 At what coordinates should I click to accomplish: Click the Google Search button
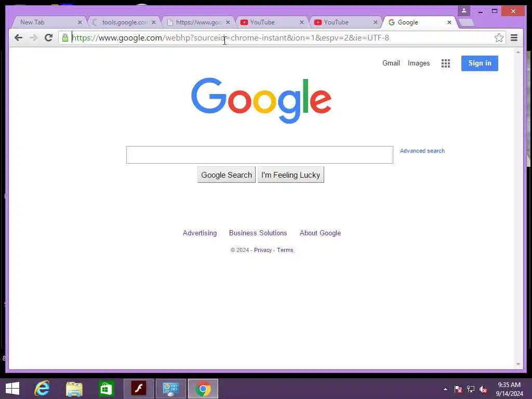[x=227, y=175]
